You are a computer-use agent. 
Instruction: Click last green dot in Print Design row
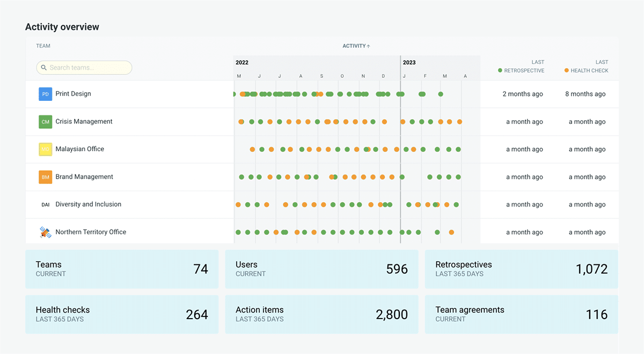tap(441, 94)
